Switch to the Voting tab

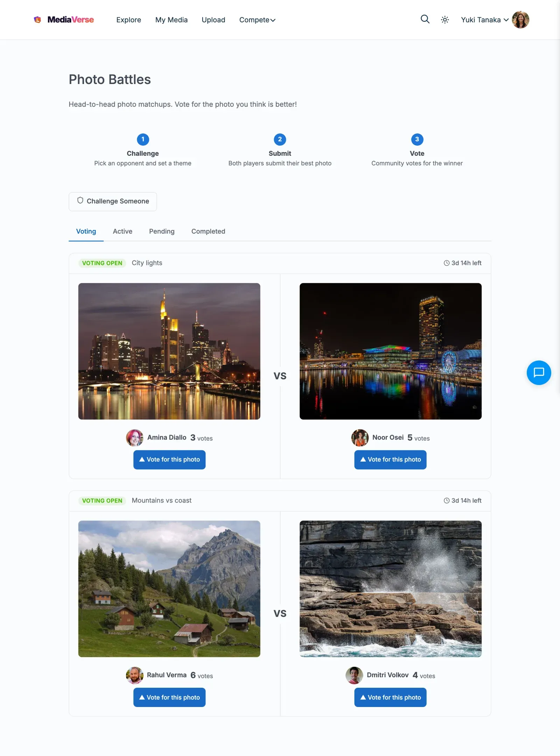click(86, 231)
